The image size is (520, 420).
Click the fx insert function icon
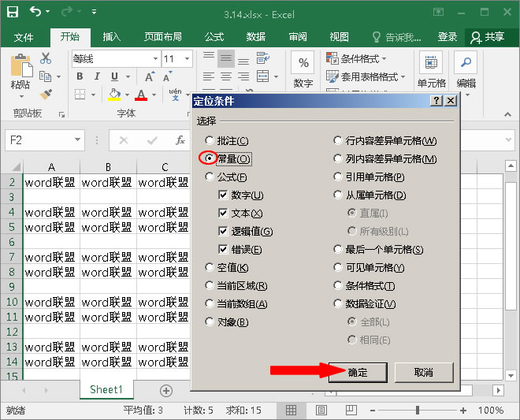180,140
